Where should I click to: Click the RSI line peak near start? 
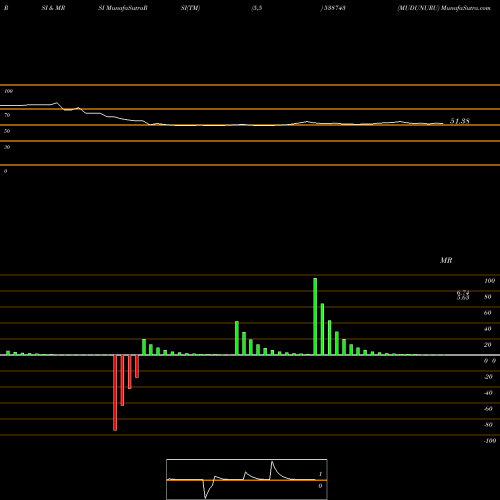(x=56, y=103)
